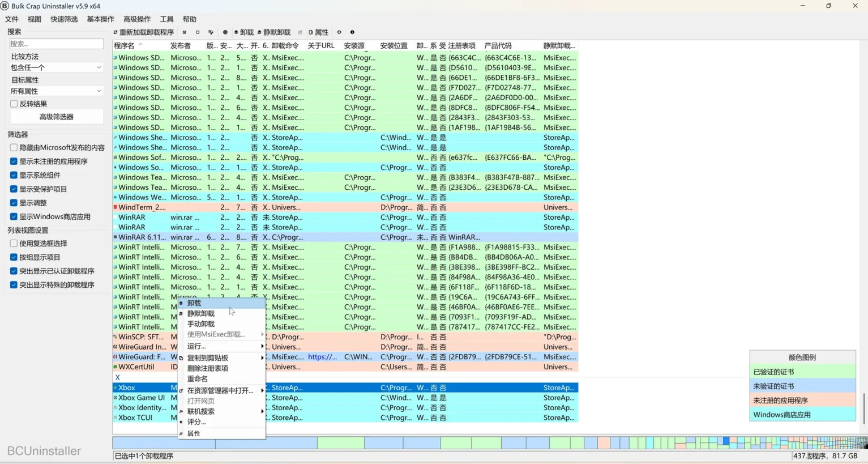The image size is (868, 464).
Task: Click the 高级筛选器 button
Action: tap(56, 117)
